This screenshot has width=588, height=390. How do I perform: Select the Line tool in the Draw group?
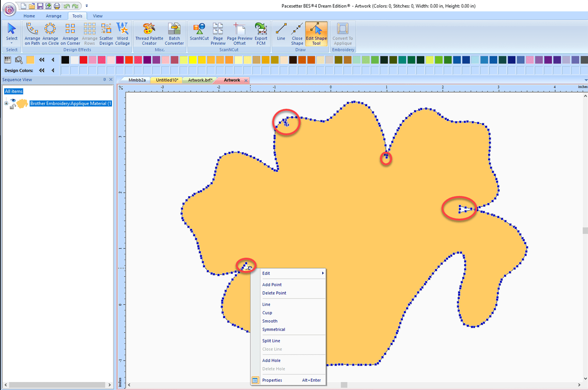coord(281,34)
